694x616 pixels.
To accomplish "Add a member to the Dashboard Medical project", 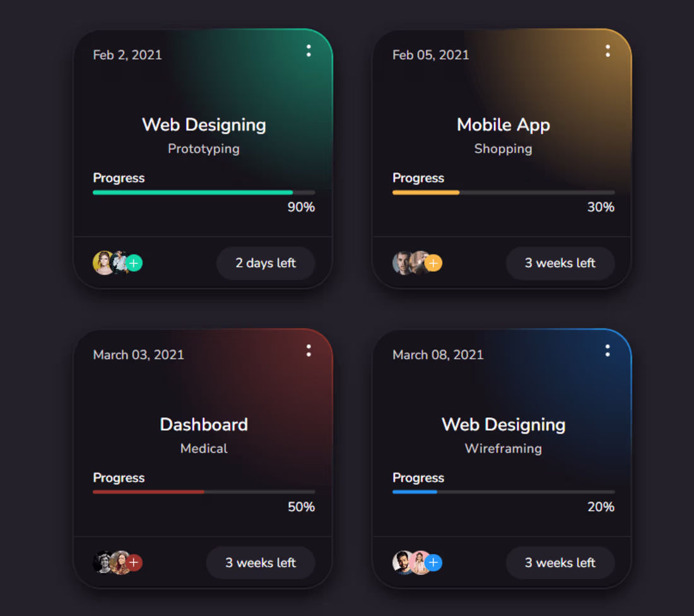I will pyautogui.click(x=134, y=562).
